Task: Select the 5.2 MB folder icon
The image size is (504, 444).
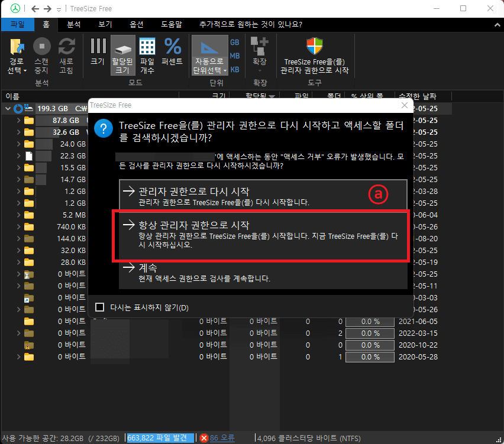Action: point(29,215)
